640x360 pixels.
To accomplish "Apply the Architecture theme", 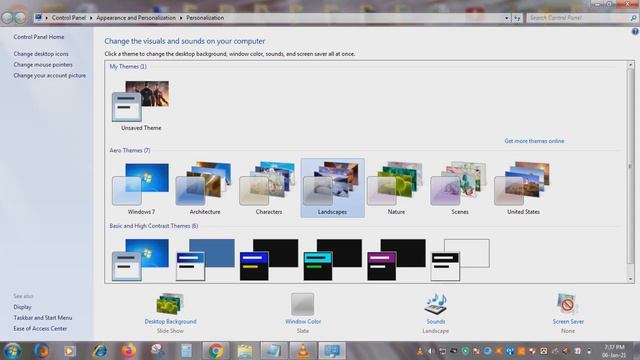I will (x=204, y=188).
